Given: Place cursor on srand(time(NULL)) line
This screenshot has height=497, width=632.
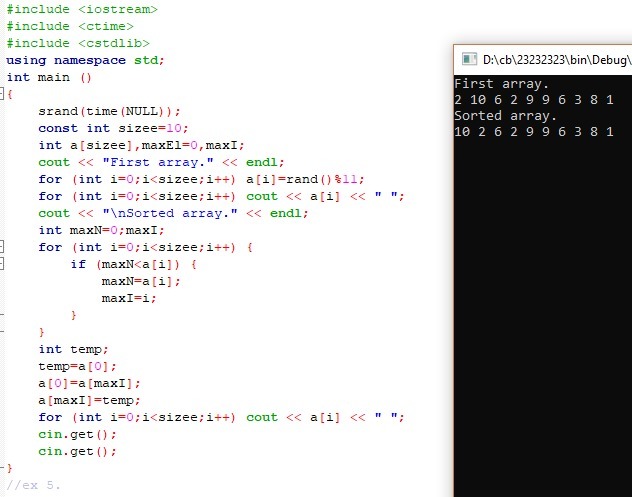Looking at the screenshot, I should point(110,111).
